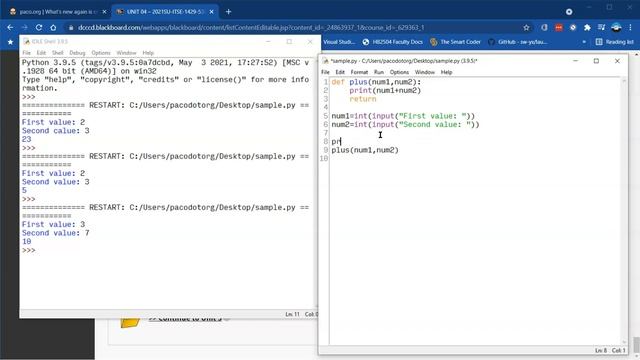
Task: Open the Chrome home page icon
Action: (53, 27)
